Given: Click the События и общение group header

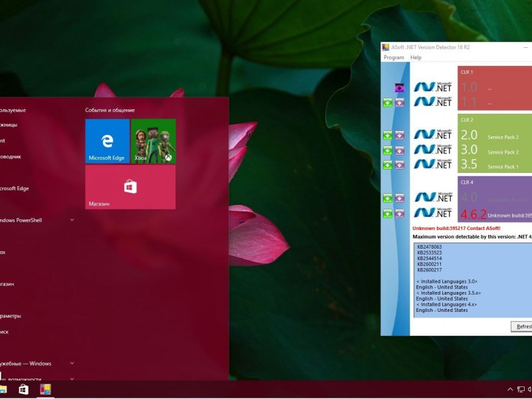Looking at the screenshot, I should coord(110,110).
